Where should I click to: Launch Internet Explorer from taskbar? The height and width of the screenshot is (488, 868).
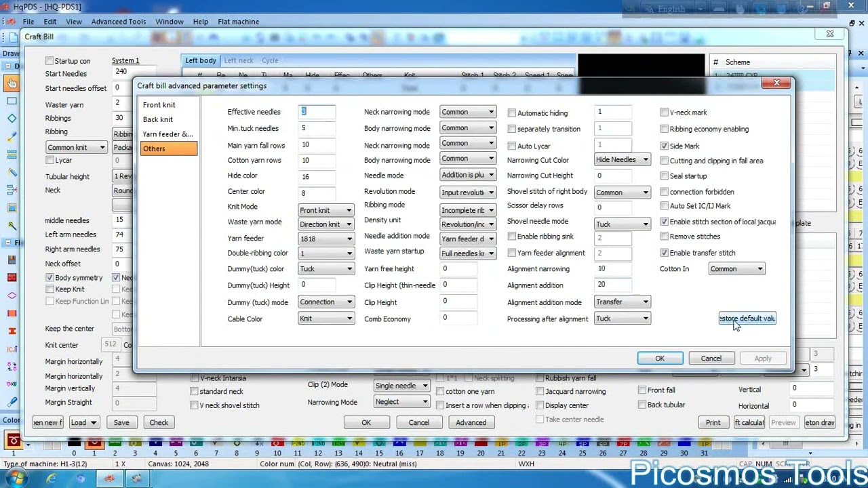click(52, 479)
